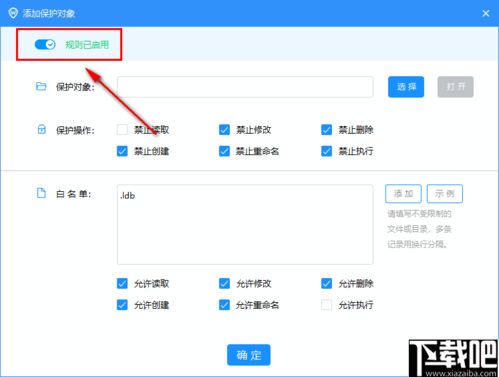Click the shield icon in title bar
This screenshot has height=377, width=499.
(x=13, y=13)
